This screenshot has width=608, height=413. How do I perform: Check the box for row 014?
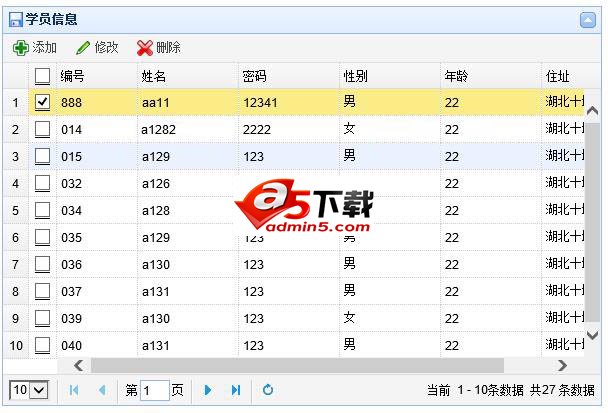click(42, 130)
